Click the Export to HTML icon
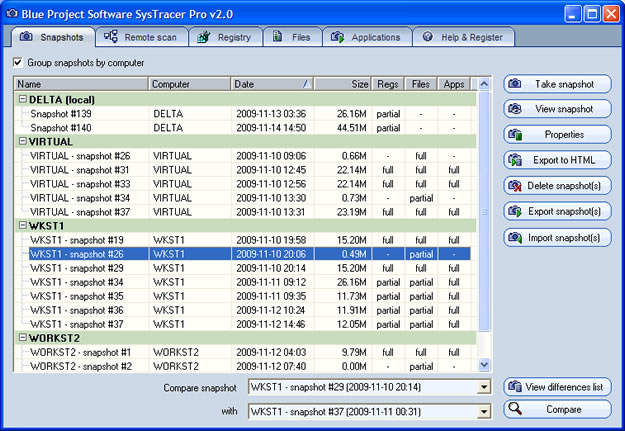The image size is (625, 431). pos(516,160)
